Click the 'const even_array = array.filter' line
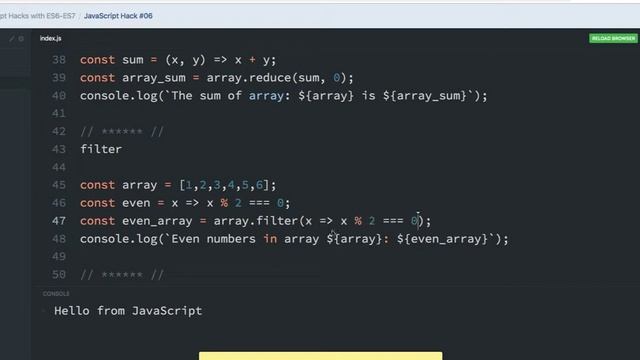Viewport: 640px width, 360px height. coord(256,221)
